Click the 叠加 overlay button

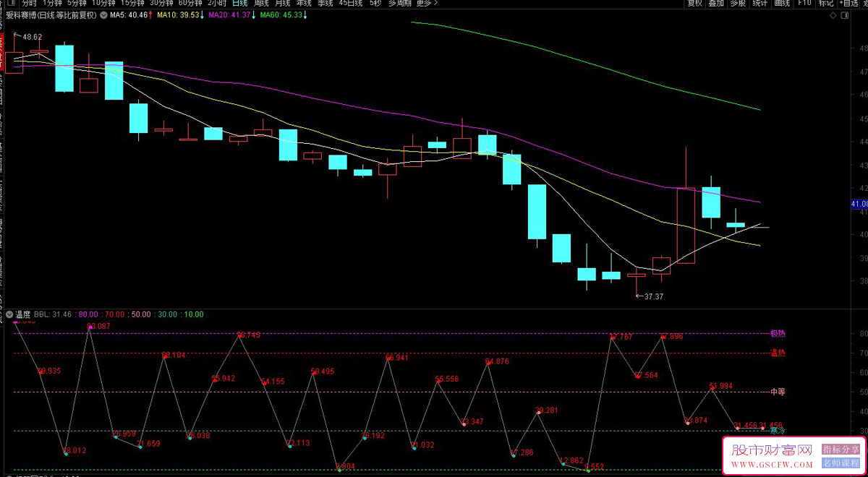pyautogui.click(x=716, y=4)
